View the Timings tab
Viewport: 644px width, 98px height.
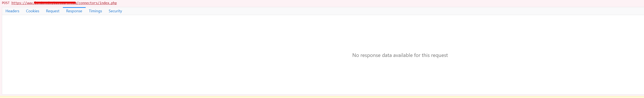[x=95, y=11]
